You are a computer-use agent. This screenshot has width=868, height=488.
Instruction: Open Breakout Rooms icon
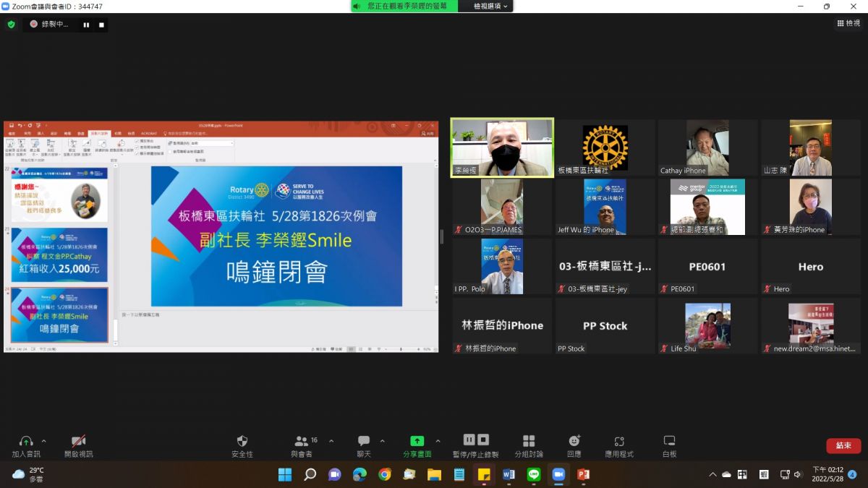click(x=529, y=441)
